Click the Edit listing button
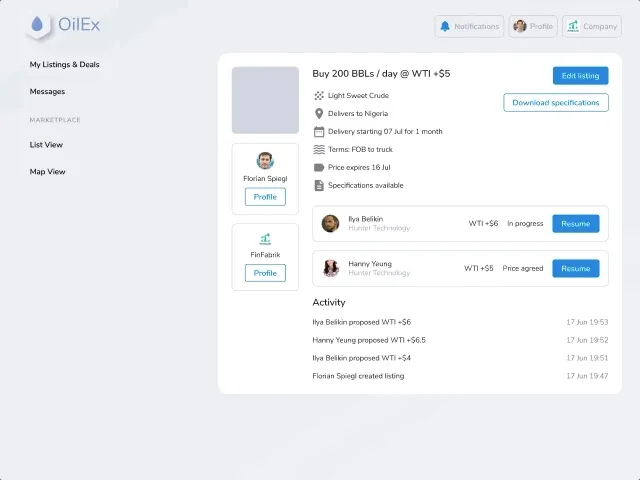640x480 pixels. (x=580, y=76)
